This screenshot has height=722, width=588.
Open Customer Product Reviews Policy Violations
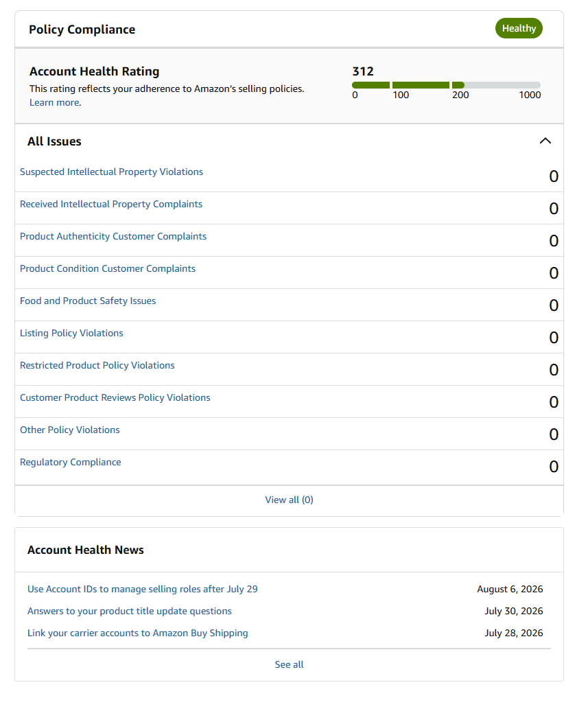pyautogui.click(x=115, y=397)
